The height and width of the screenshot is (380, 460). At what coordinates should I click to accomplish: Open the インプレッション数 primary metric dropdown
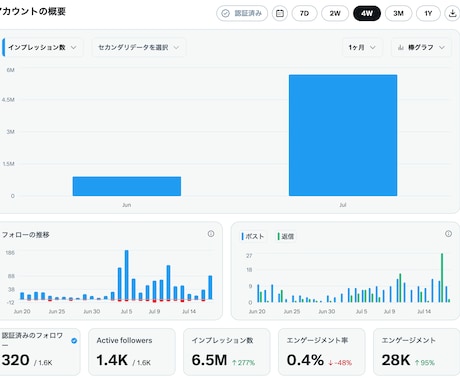coord(43,47)
